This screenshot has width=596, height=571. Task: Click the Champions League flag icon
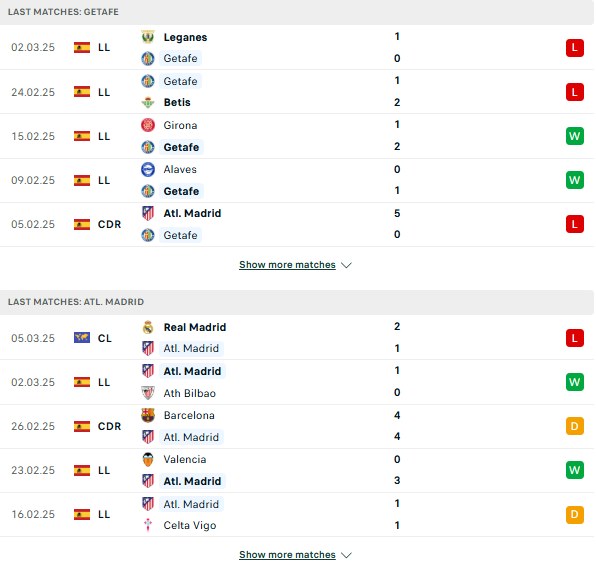(82, 338)
